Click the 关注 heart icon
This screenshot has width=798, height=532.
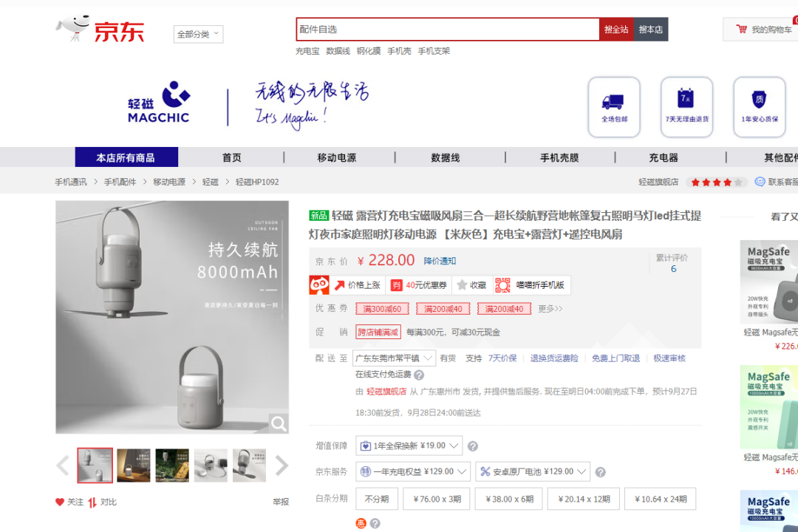(60, 502)
